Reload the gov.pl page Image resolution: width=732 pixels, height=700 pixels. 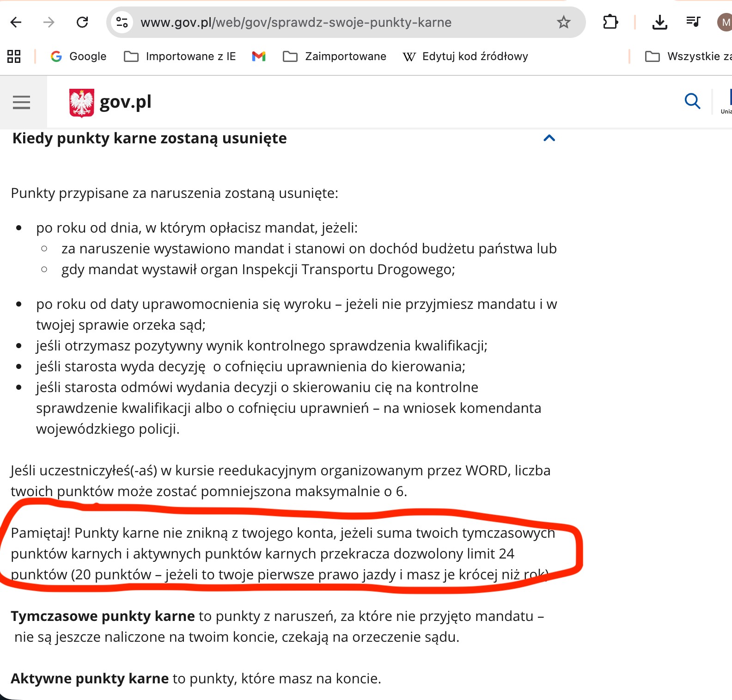[x=82, y=22]
